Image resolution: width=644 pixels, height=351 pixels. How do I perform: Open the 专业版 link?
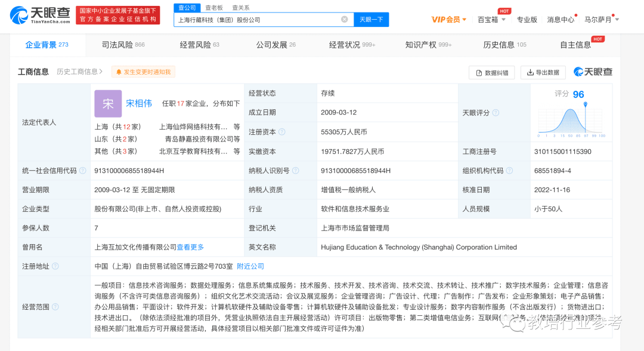click(x=527, y=19)
